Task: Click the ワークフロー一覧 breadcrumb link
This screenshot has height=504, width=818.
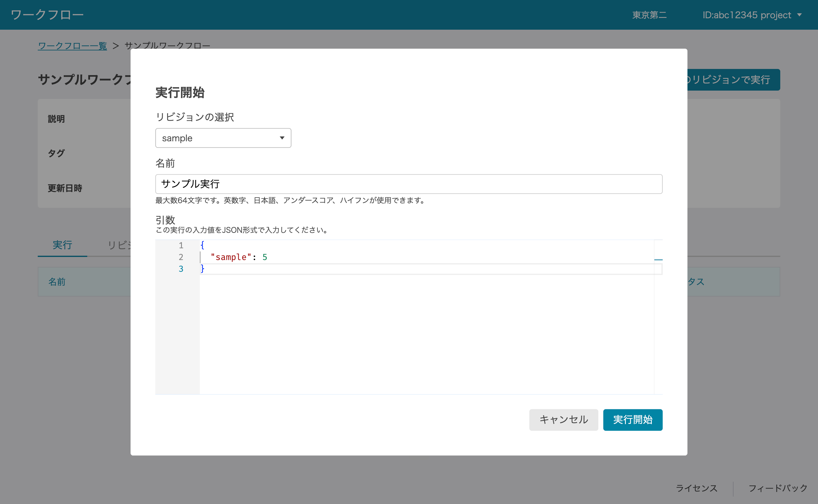Action: tap(72, 46)
